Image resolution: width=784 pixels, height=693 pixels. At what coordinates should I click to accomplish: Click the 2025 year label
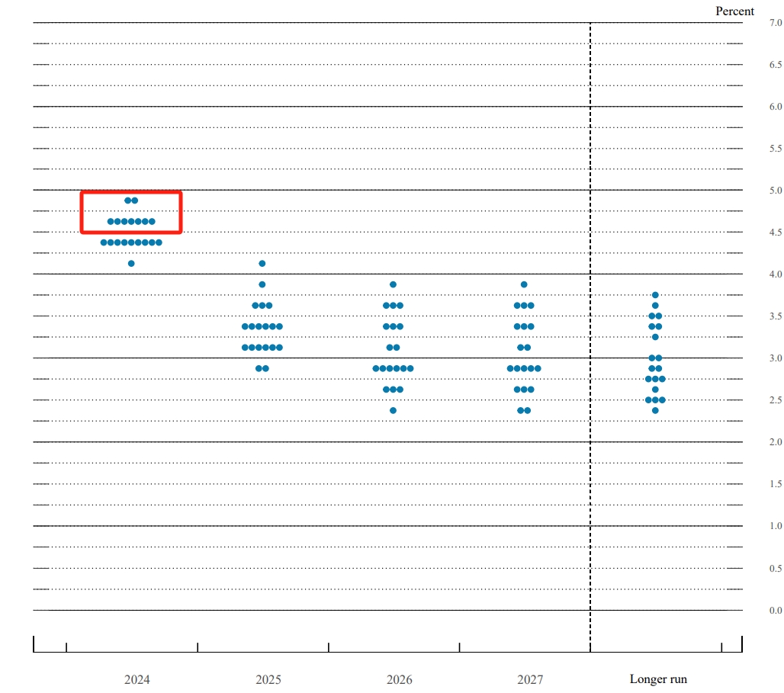click(x=268, y=679)
